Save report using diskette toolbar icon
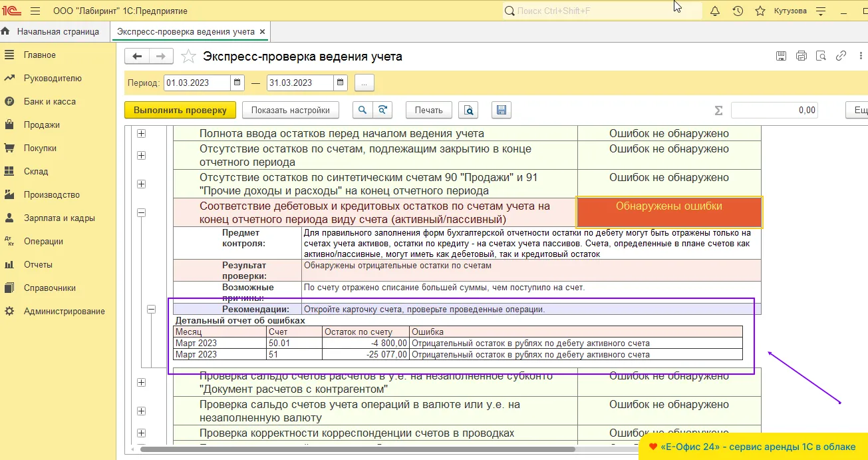 [502, 110]
